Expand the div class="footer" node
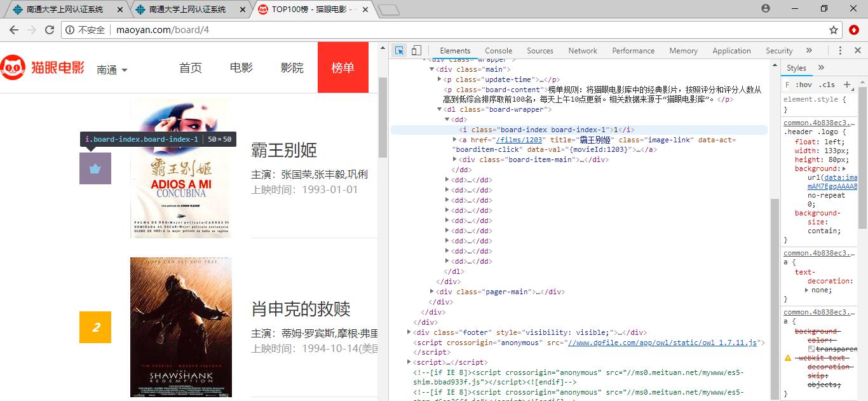The image size is (868, 401). pyautogui.click(x=409, y=332)
